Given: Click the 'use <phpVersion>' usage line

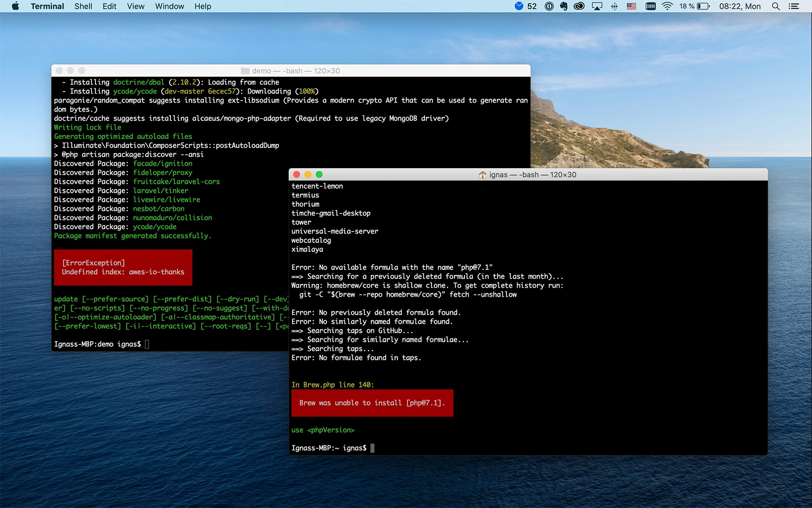Looking at the screenshot, I should coord(323,430).
